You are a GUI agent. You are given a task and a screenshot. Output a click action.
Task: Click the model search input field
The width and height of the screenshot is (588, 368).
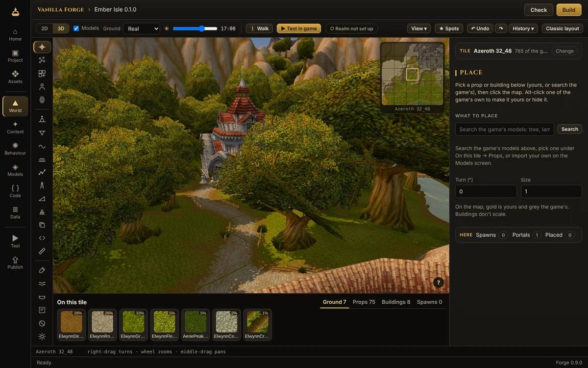505,129
